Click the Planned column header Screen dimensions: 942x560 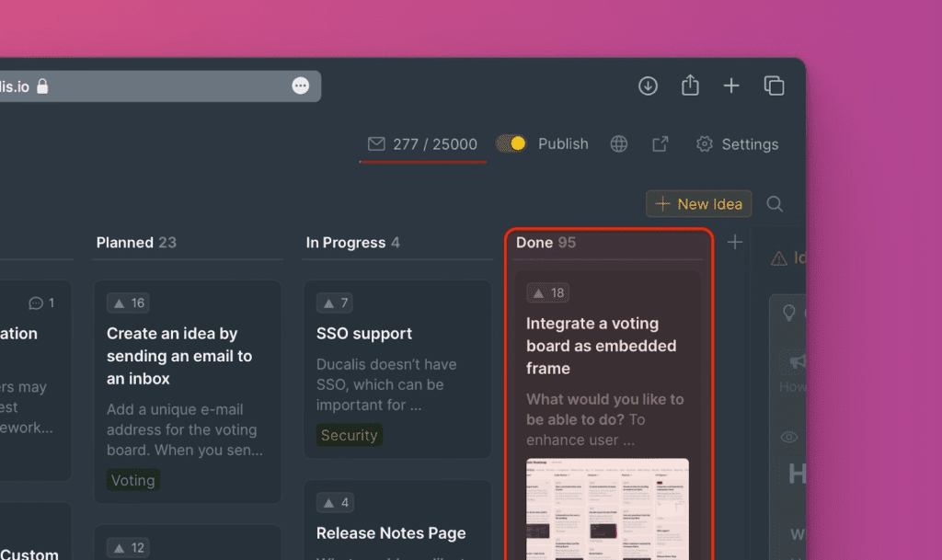[135, 243]
